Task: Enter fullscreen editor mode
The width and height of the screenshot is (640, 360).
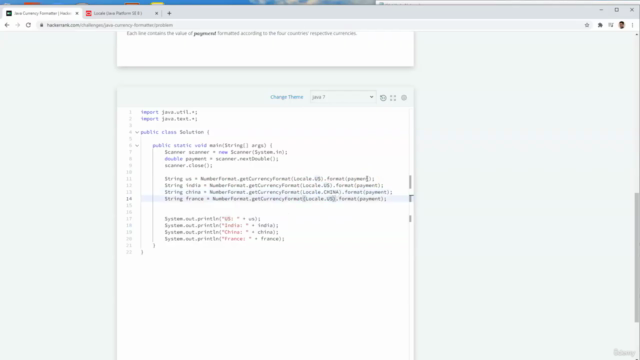Action: coord(393,98)
